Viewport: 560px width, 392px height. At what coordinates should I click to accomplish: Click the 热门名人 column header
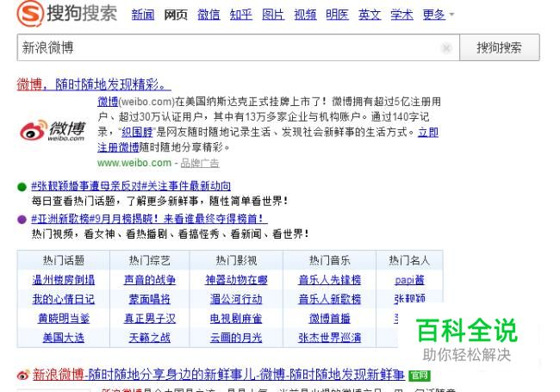409,261
